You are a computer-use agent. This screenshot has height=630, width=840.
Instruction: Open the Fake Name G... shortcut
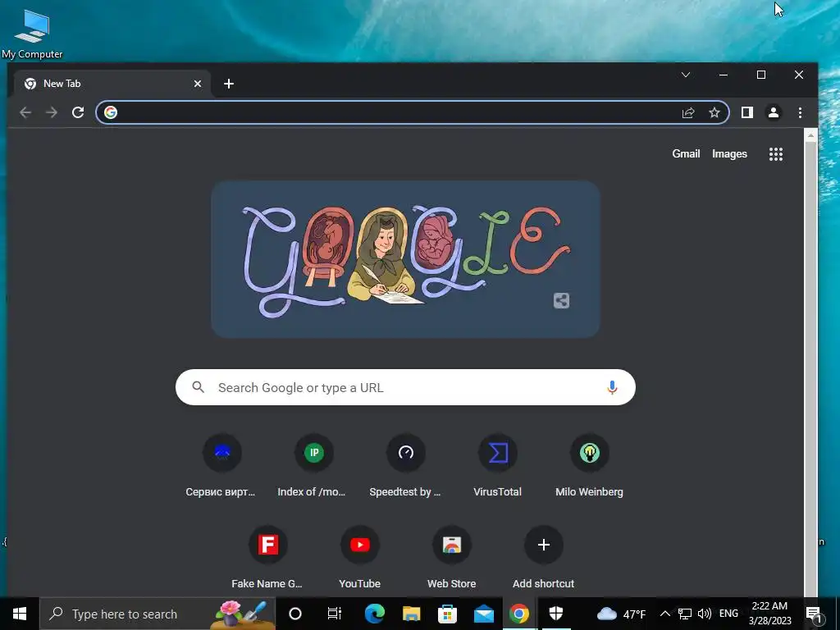click(268, 558)
